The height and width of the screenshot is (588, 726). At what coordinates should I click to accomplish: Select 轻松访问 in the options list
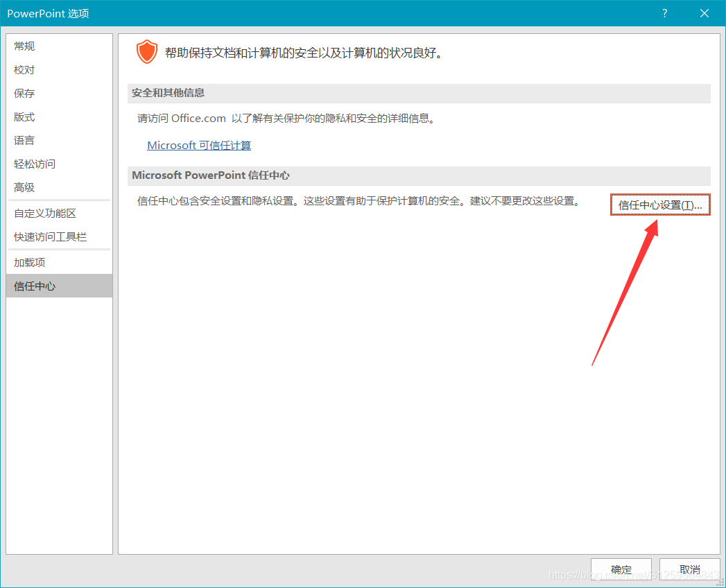point(59,164)
